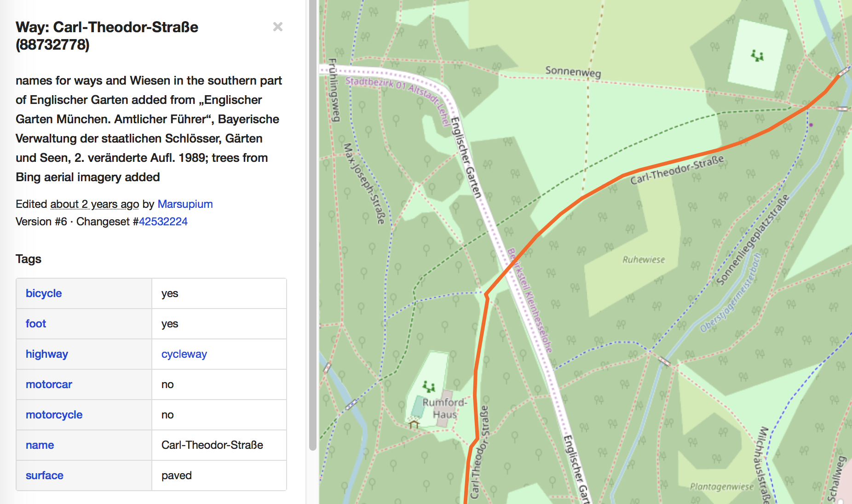852x504 pixels.
Task: Close the Carl-Theodor-Straße details panel
Action: click(278, 27)
